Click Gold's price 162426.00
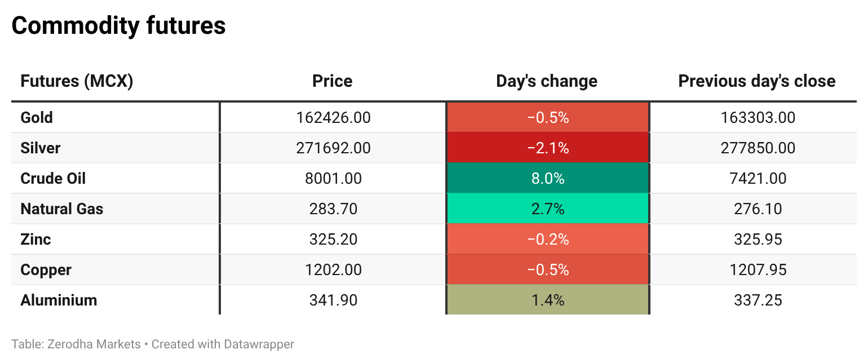This screenshot has height=363, width=868. 333,118
